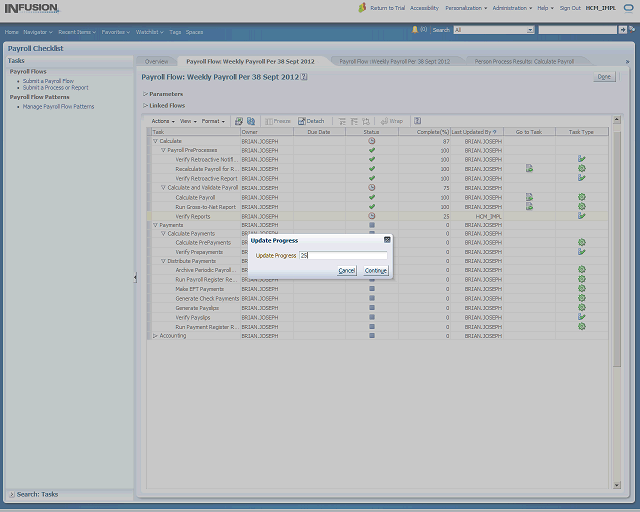Viewport: 640px width, 512px height.
Task: Click the Go to Task icon for Calculate Payroll
Action: [529, 197]
